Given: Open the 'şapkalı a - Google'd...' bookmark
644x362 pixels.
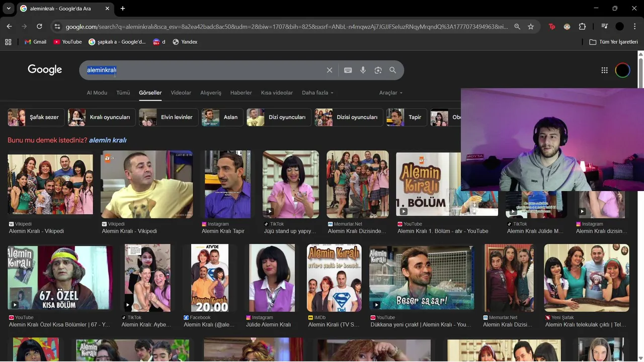Looking at the screenshot, I should (x=117, y=42).
